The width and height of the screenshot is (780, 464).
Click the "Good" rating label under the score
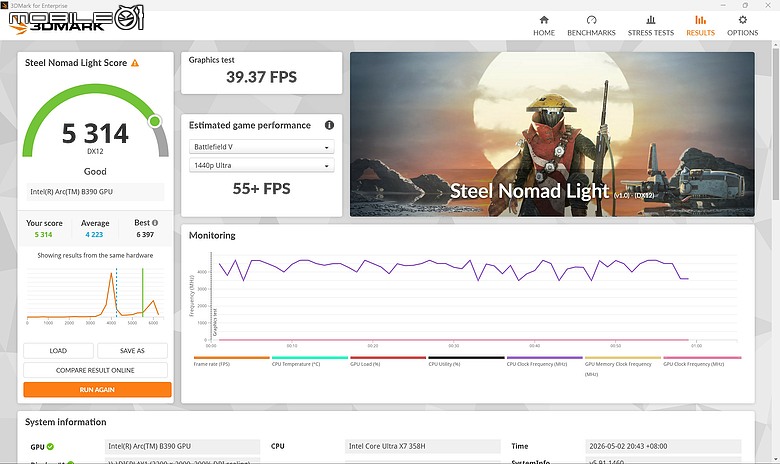(95, 172)
